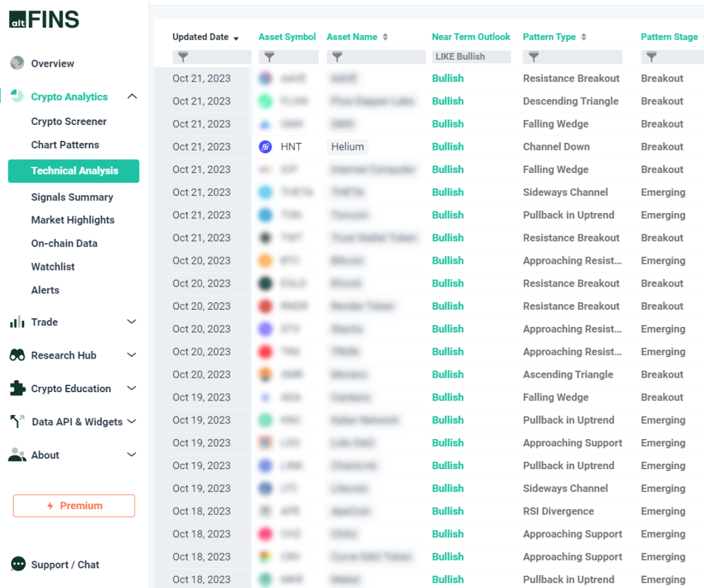Image resolution: width=704 pixels, height=588 pixels.
Task: Click the Crypto Education puzzle icon
Action: [x=17, y=388]
